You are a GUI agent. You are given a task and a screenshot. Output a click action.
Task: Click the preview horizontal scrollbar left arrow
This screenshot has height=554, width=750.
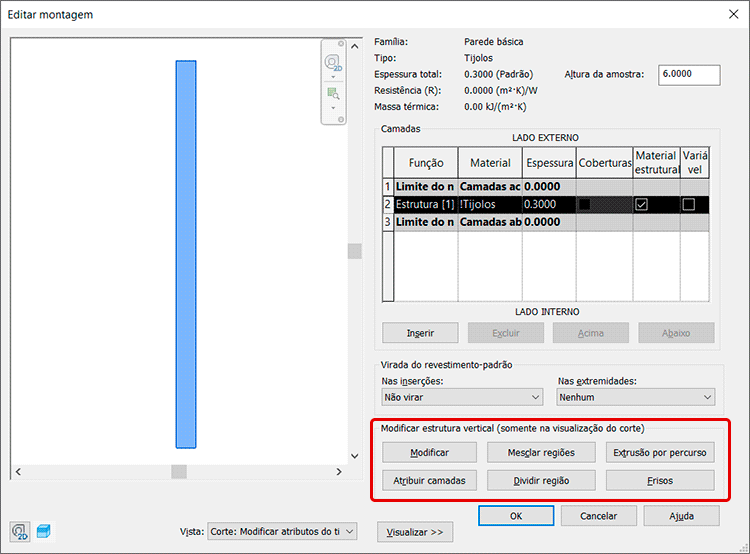click(x=18, y=472)
